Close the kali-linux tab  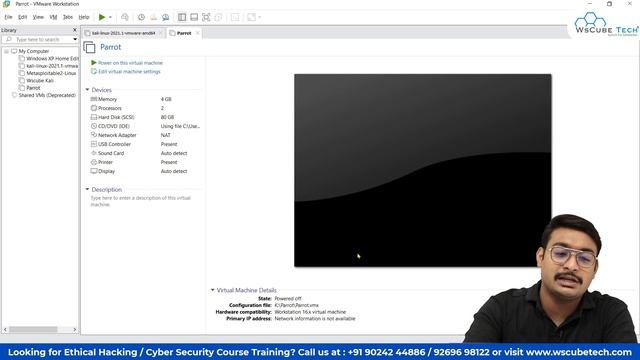coord(161,33)
